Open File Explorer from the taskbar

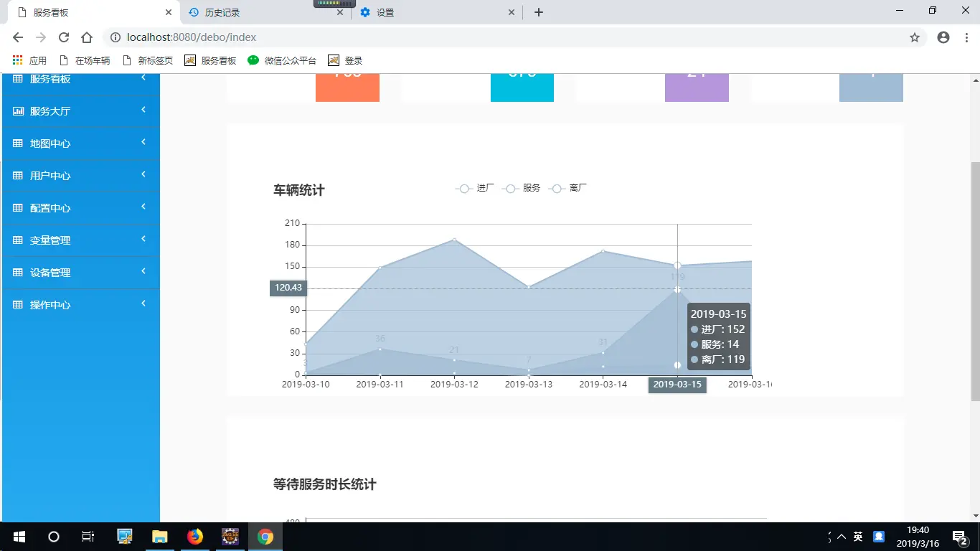pos(159,537)
